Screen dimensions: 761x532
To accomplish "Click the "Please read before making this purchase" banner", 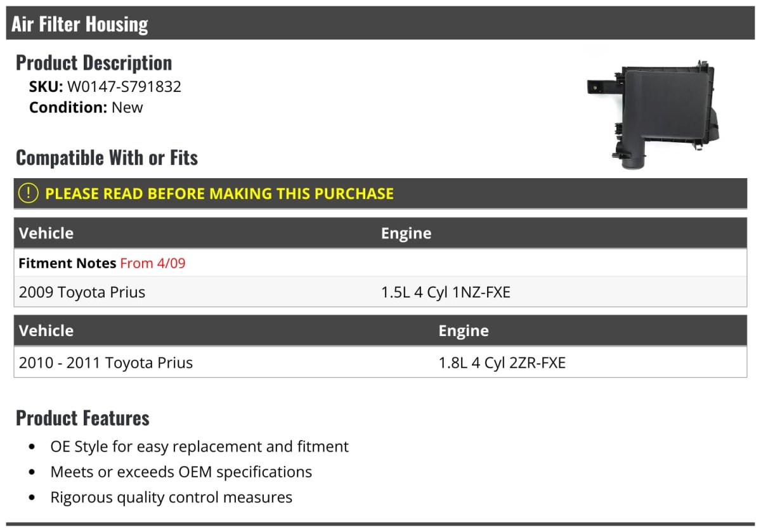I will coord(219,193).
